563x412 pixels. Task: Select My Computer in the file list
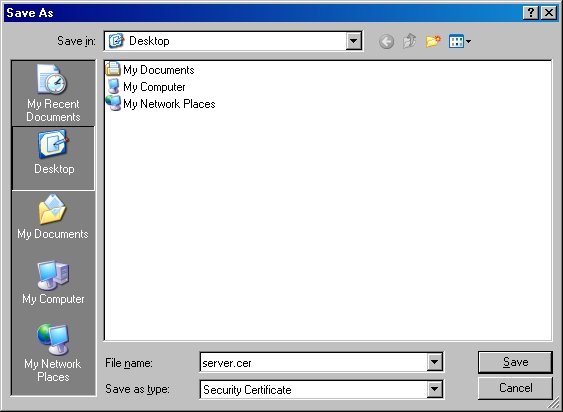tap(145, 87)
